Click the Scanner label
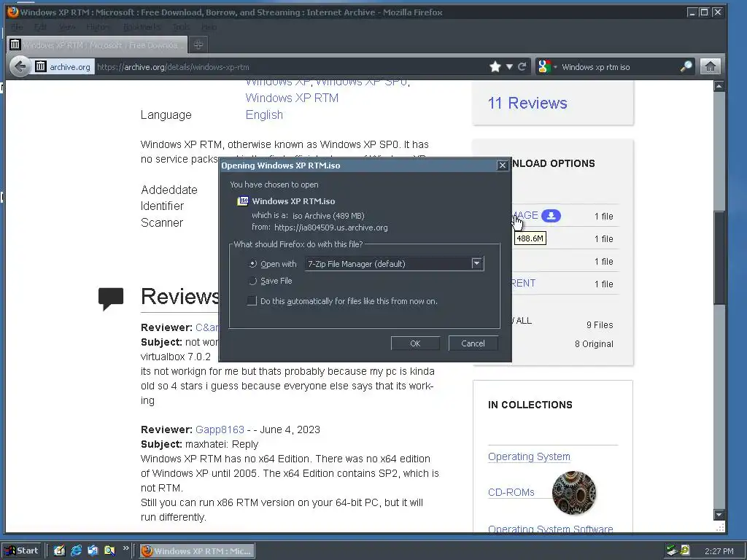The width and height of the screenshot is (747, 560). [x=162, y=222]
